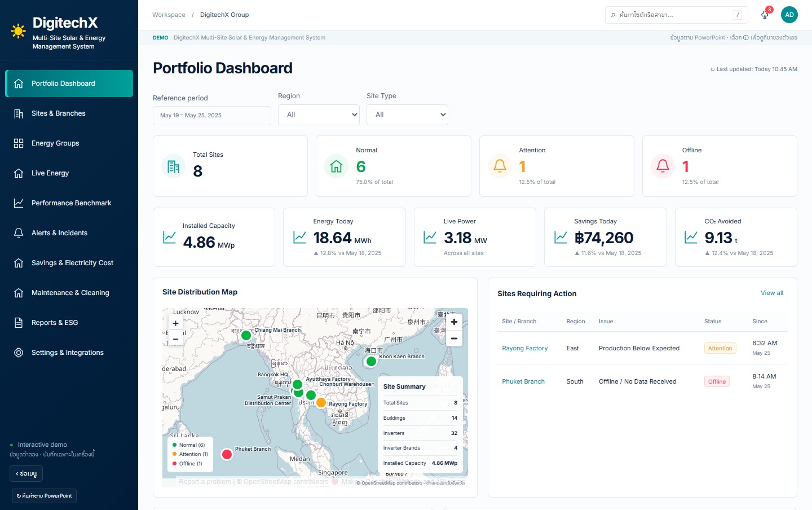Go to Portfolio Dashboard menu item

69,83
